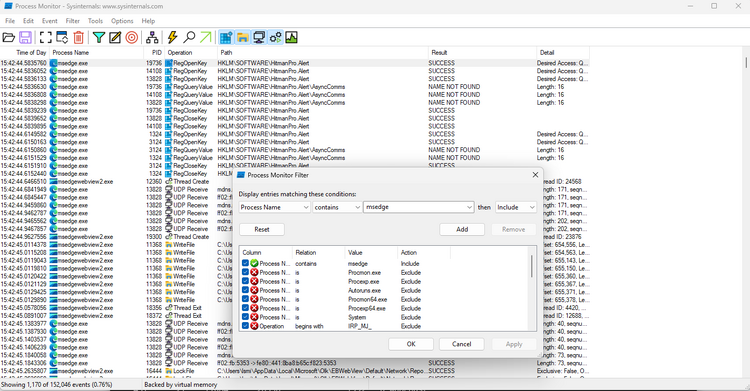Screen dimensions: 750x391
Task: Click the purple Save toolbar icon
Action: click(25, 37)
